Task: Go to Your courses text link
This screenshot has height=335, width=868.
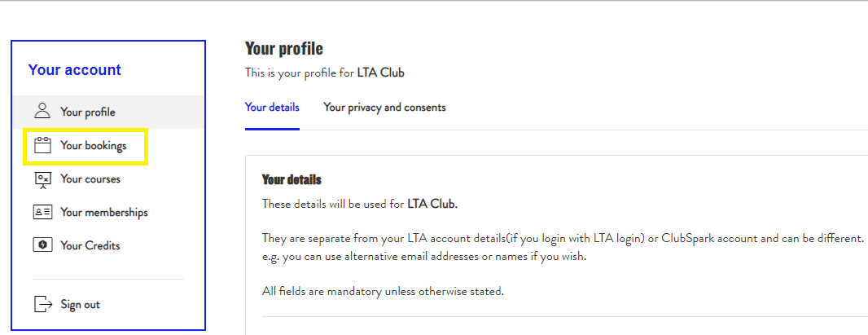Action: (x=90, y=179)
